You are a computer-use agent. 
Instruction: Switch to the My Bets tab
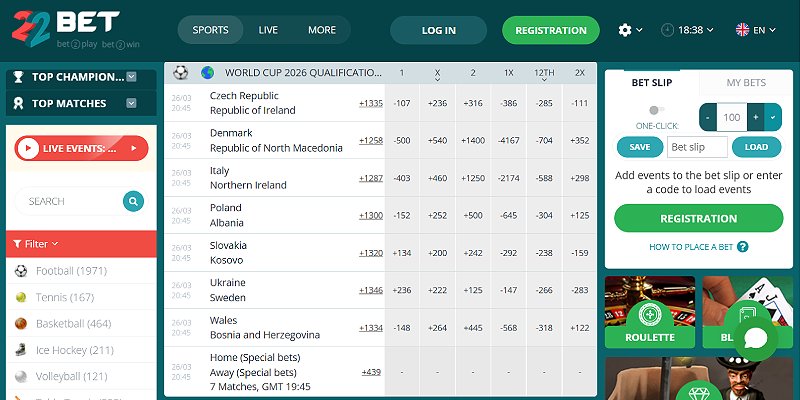pos(746,83)
